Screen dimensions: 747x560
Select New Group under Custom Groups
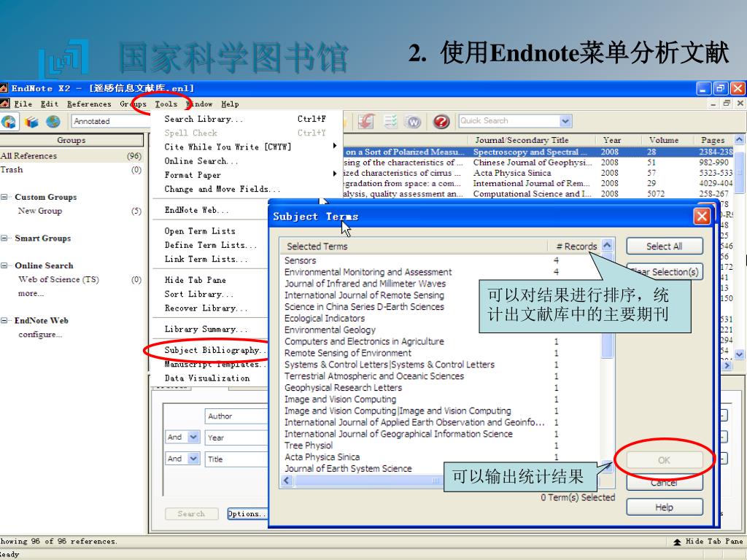pos(71,211)
